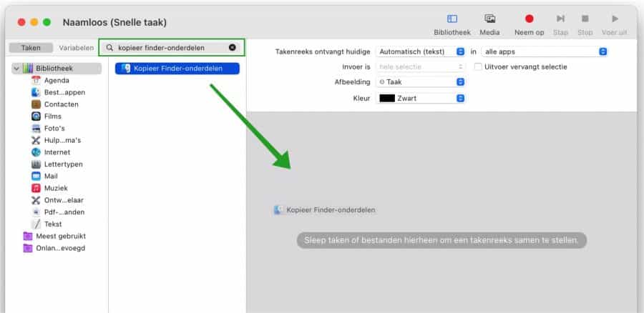The image size is (644, 313).
Task: Select the Contacten book icon
Action: pyautogui.click(x=36, y=104)
